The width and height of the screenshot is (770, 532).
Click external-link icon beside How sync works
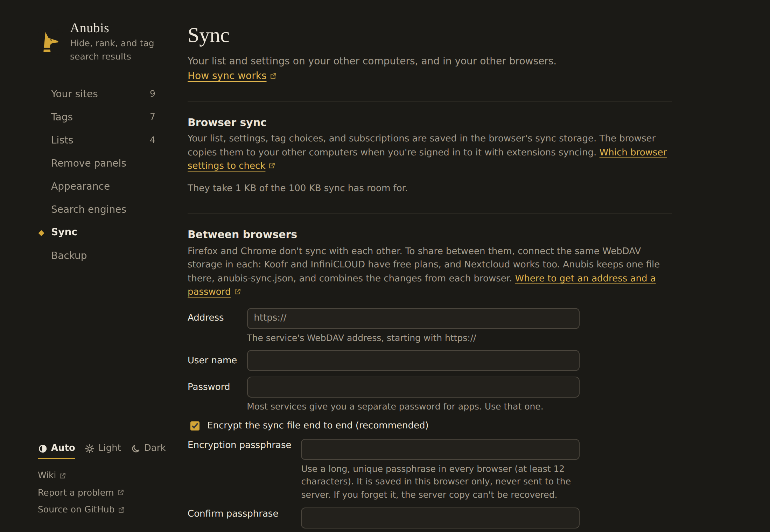point(273,76)
